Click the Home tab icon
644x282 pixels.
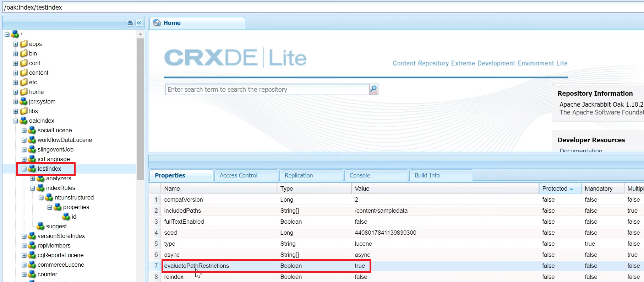tap(157, 23)
